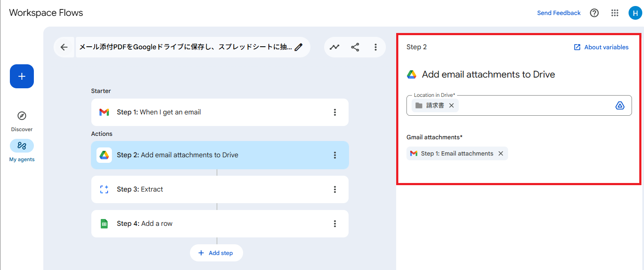Viewport: 644px width, 270px height.
Task: Open Step 4 three-dot options menu
Action: [335, 224]
